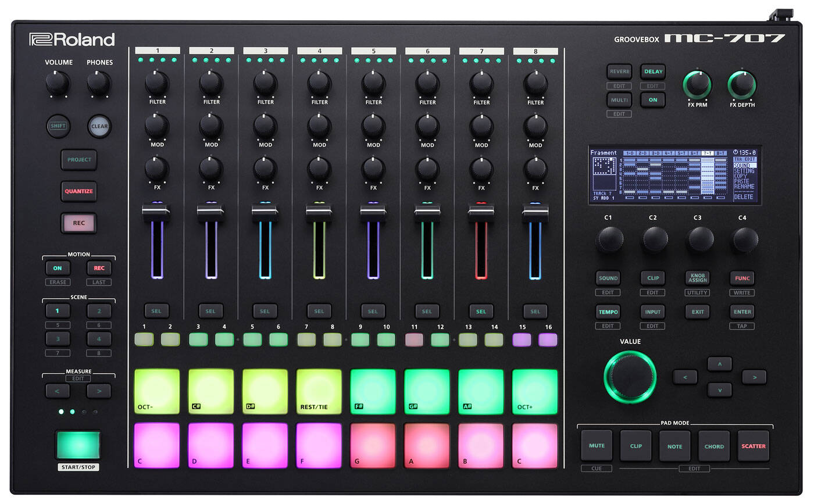The image size is (814, 504).
Task: Hit the OCT- pad
Action: click(x=157, y=391)
